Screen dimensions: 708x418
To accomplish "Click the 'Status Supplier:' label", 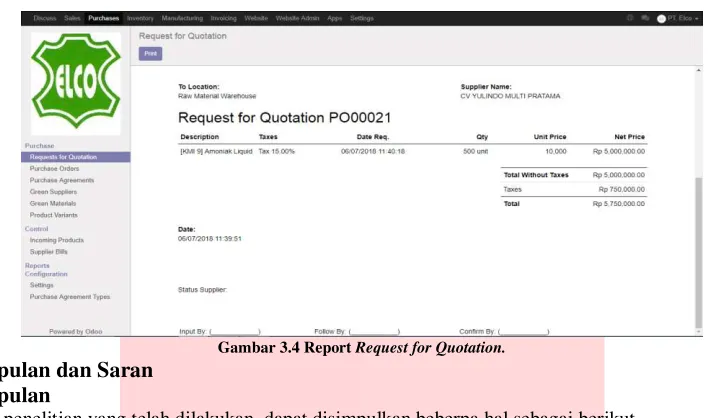I will (202, 290).
